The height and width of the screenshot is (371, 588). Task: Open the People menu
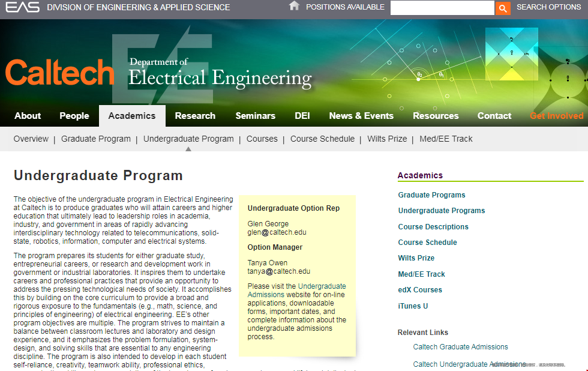tap(74, 116)
